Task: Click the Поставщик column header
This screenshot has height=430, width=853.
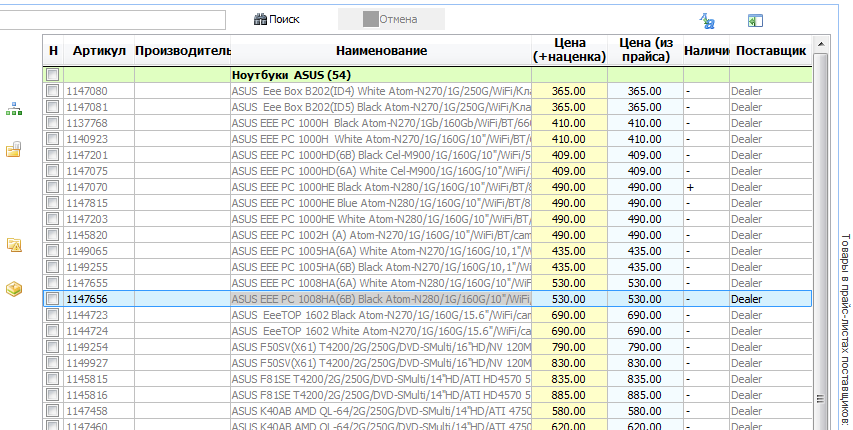Action: point(770,51)
